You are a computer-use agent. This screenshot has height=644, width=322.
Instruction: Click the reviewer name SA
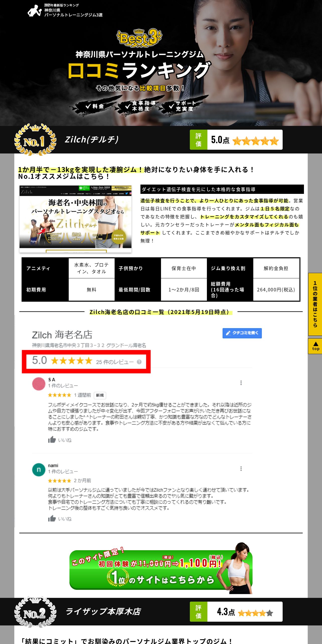coord(52,379)
